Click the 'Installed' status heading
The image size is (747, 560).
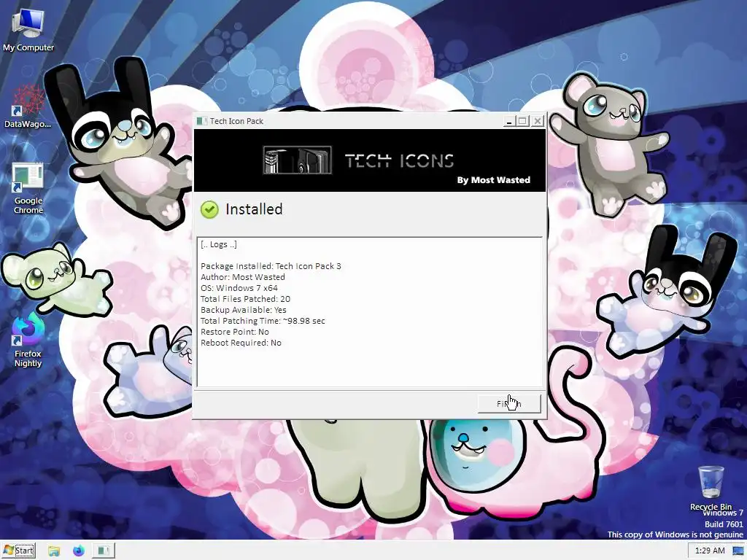254,209
